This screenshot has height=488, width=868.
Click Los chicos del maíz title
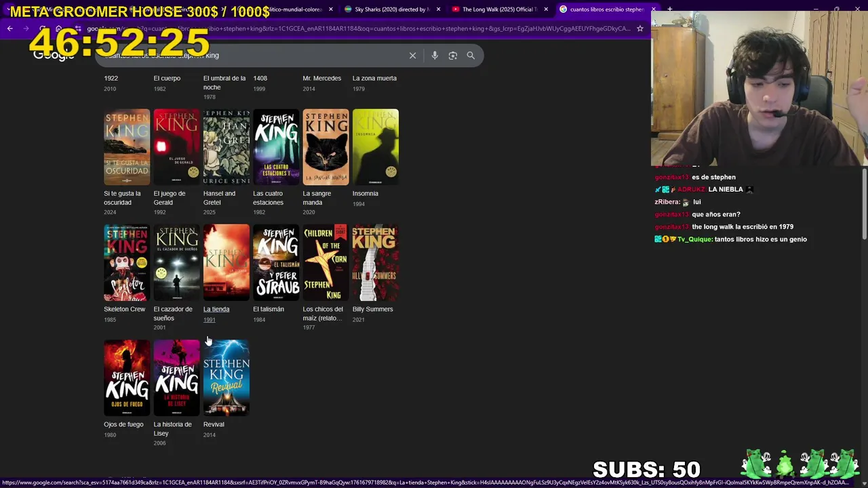tap(323, 313)
